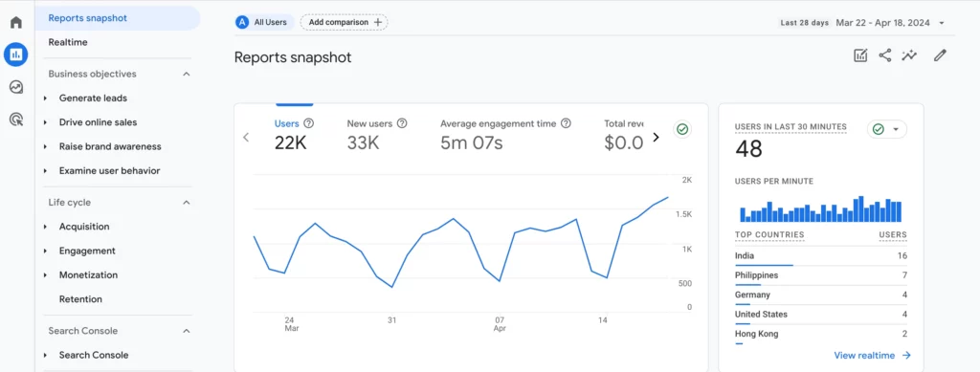Image resolution: width=980 pixels, height=372 pixels.
Task: Click the India country row
Action: coord(821,256)
